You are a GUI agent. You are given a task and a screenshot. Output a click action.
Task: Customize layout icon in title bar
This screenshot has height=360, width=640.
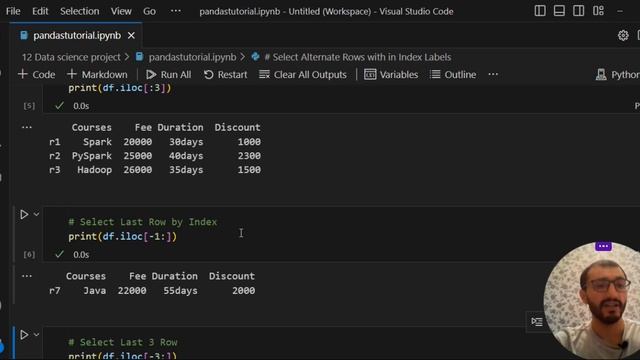(598, 11)
